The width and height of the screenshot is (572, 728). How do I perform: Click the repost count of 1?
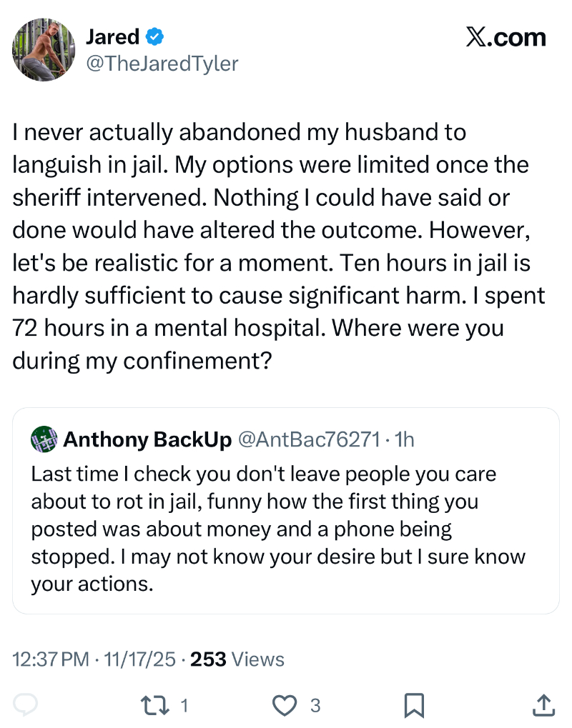[184, 706]
